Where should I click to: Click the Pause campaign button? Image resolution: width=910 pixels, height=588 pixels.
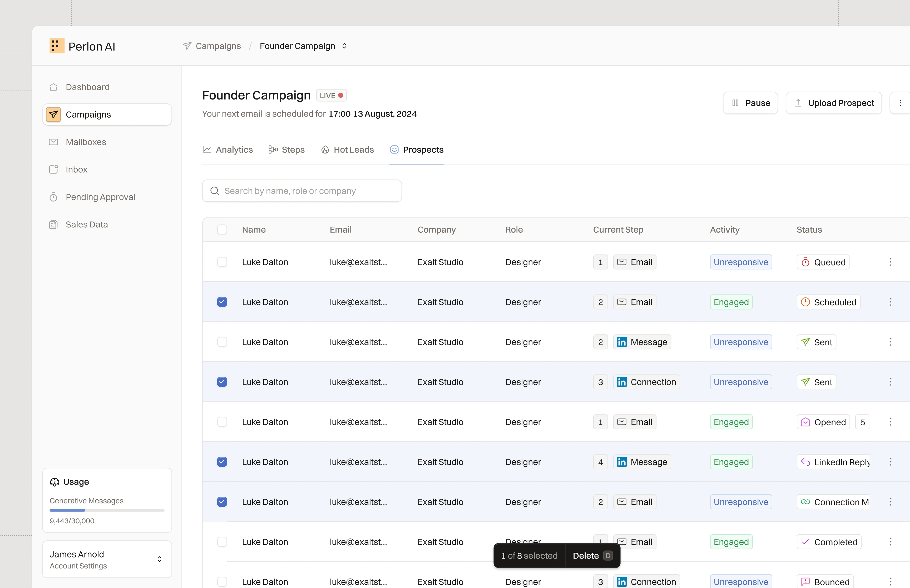coord(750,103)
